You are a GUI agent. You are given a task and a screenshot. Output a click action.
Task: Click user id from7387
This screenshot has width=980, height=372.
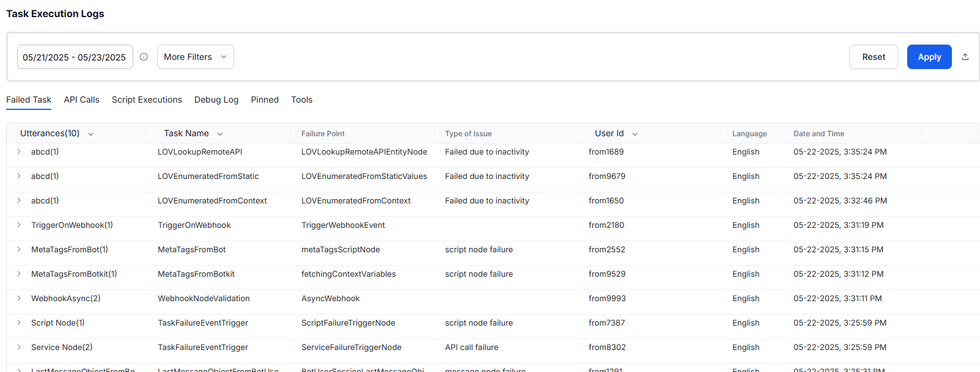coord(607,323)
